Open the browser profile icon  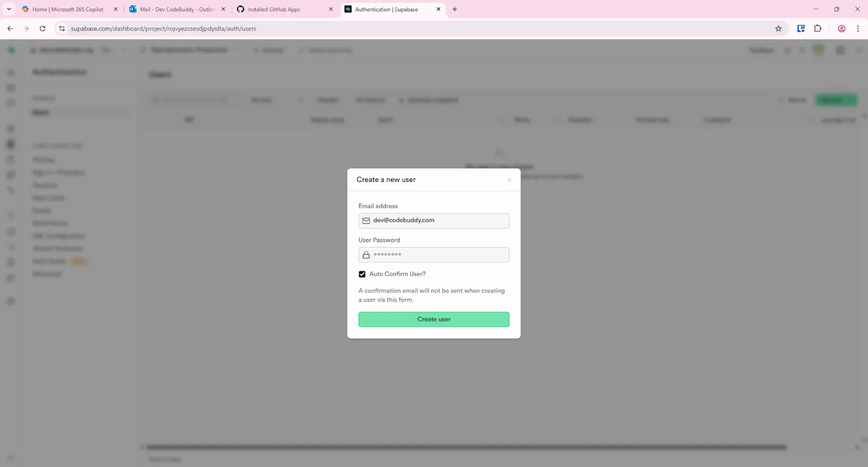(841, 29)
